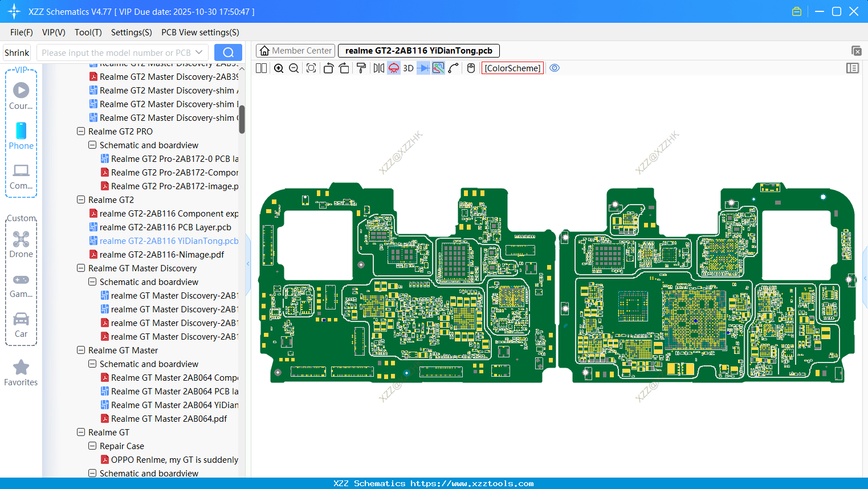Click the zoom out magnifier icon
868x489 pixels.
294,68
